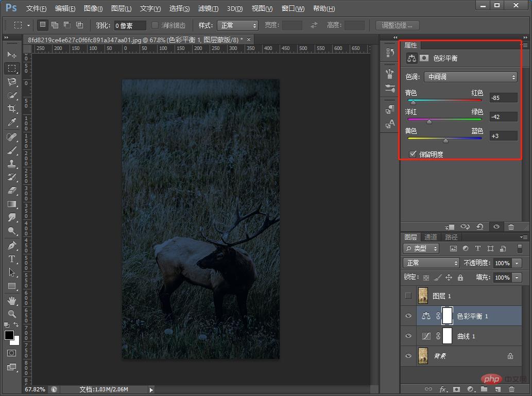This screenshot has width=532, height=396.
Task: Switch to the 通道 tab
Action: (x=431, y=237)
